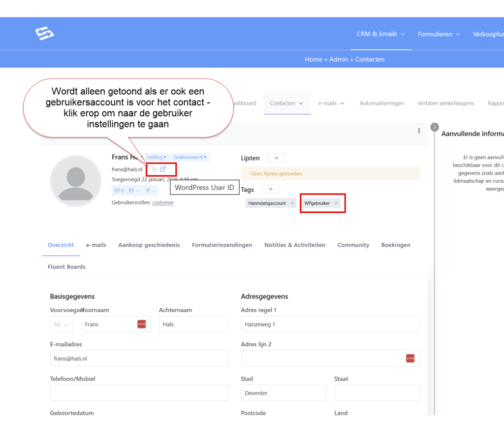This screenshot has height=426, width=504.
Task: Click into the Telefoon/Mobiel input field
Action: 139,393
